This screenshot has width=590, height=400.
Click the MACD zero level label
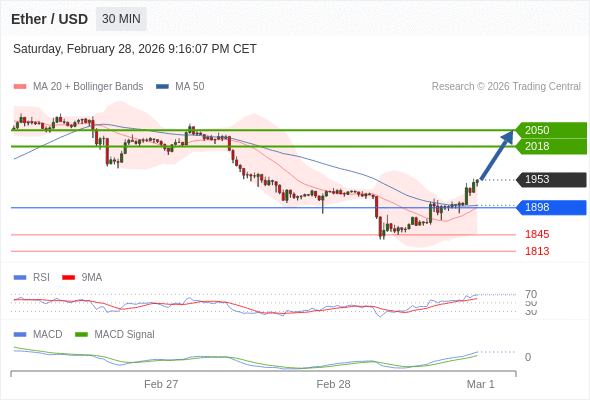click(x=528, y=357)
